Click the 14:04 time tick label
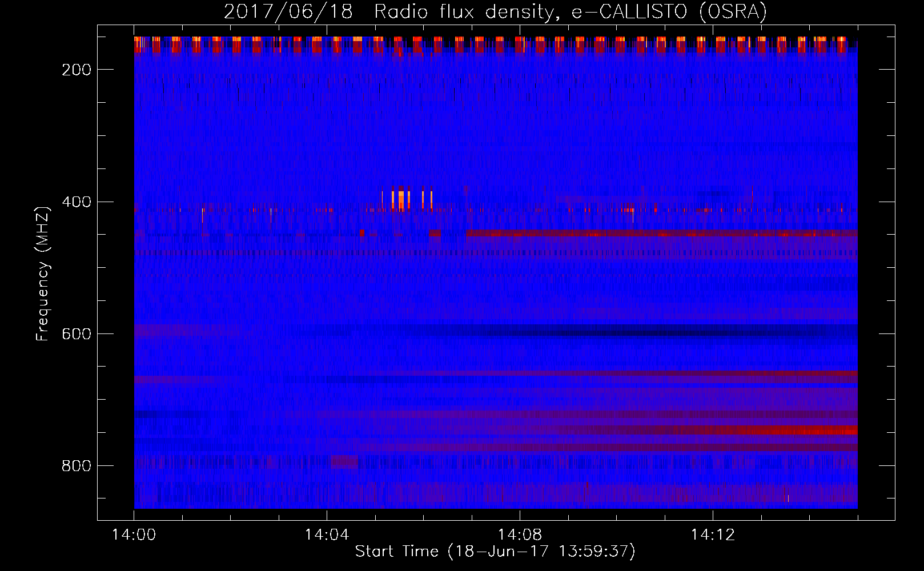Screen dimensions: 924x571 pyautogui.click(x=327, y=535)
